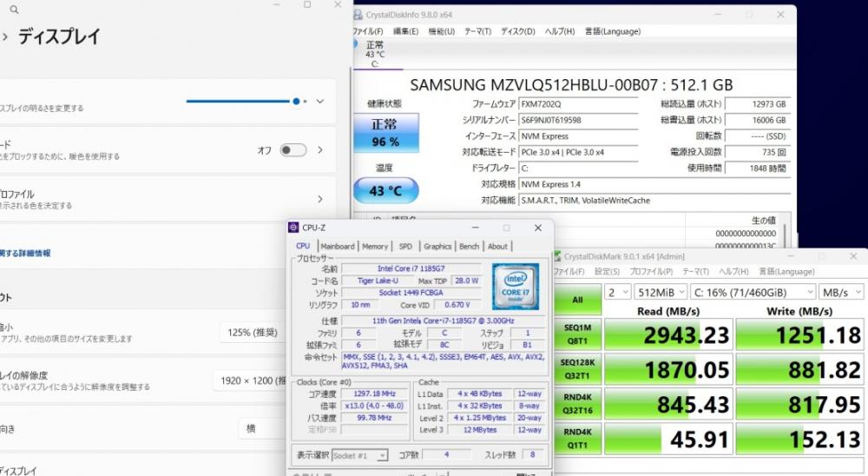
Task: Open 機能(U) menu in CrystalDiskInfo
Action: tap(442, 31)
